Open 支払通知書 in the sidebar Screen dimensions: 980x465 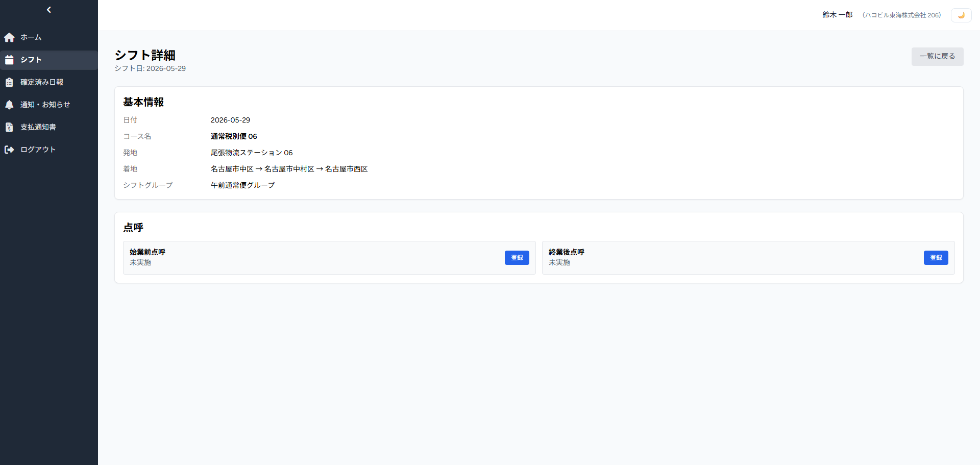pos(49,127)
